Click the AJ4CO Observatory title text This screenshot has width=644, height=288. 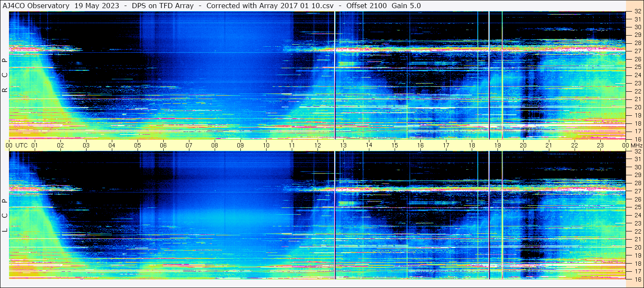click(36, 6)
